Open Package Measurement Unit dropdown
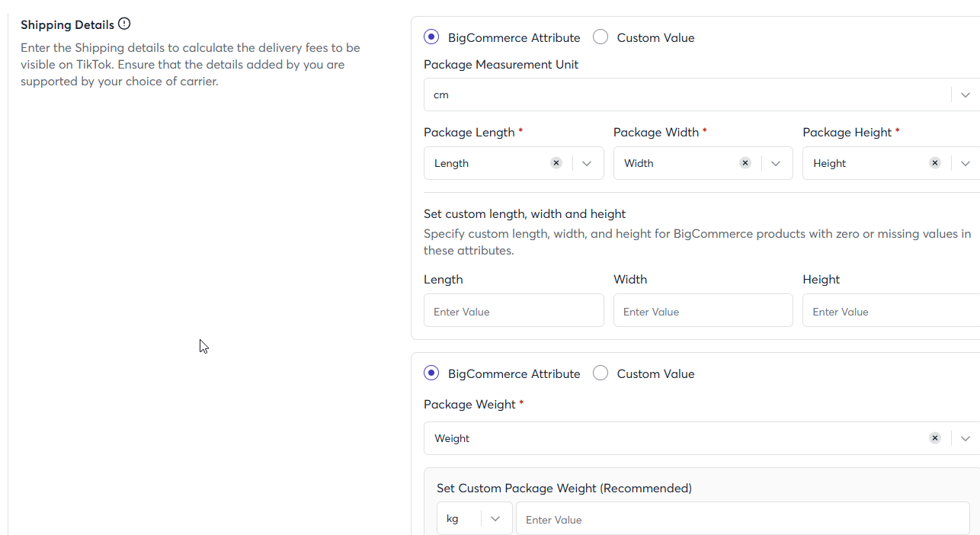 click(966, 95)
